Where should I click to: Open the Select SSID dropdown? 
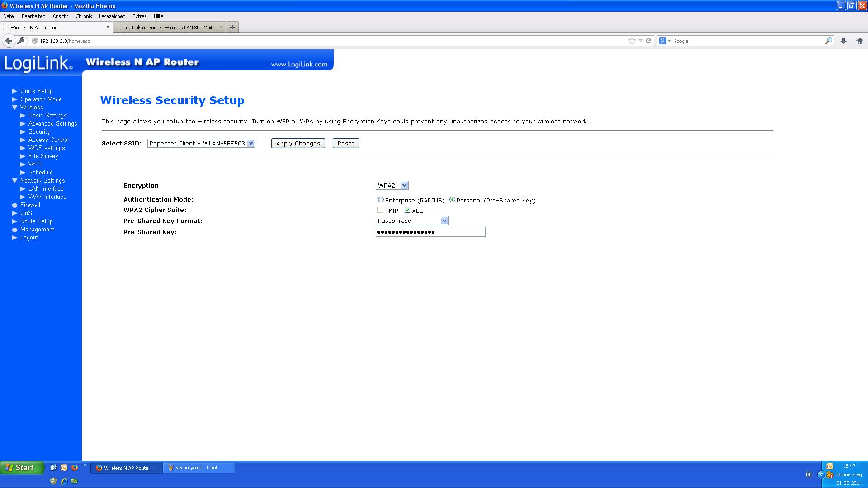(x=201, y=143)
